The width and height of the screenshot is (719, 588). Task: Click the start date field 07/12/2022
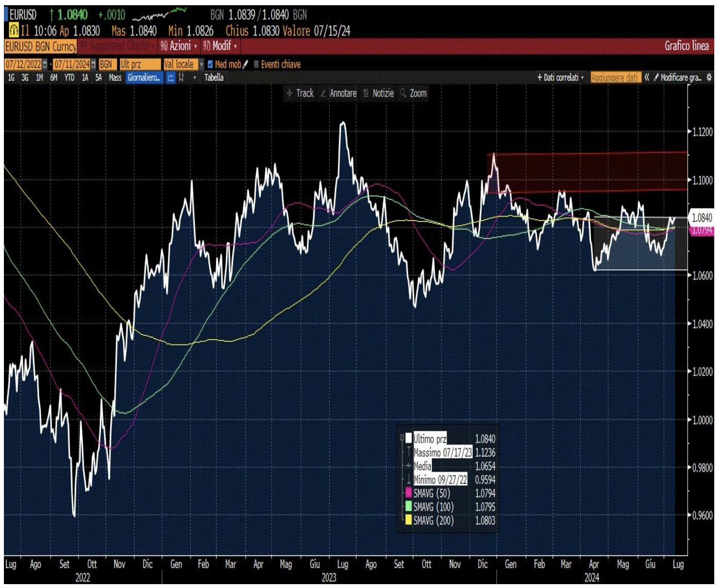pyautogui.click(x=23, y=65)
